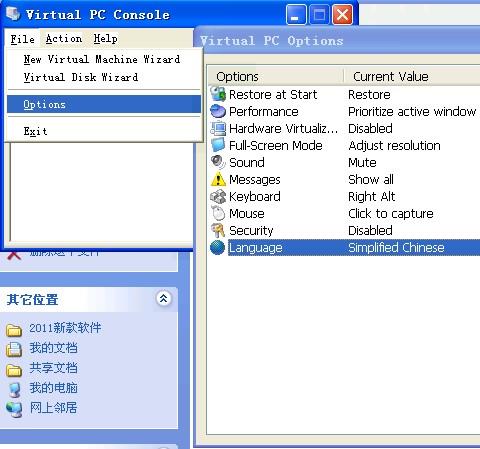Click Exit in the File menu
The image size is (480, 449).
tap(35, 131)
